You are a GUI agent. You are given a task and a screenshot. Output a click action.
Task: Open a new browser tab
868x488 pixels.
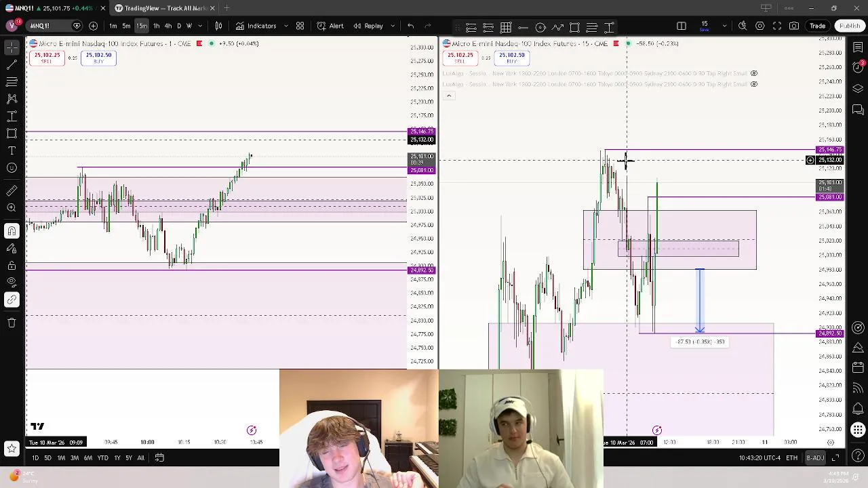tap(226, 8)
